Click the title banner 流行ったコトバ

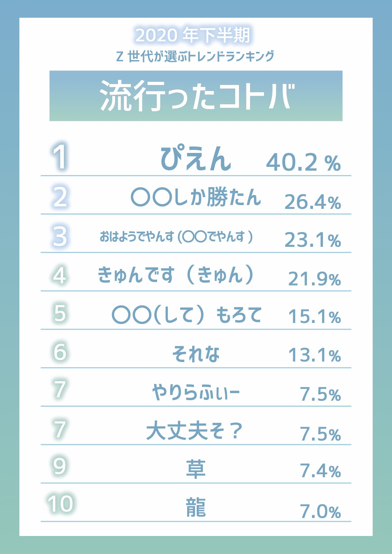[196, 96]
